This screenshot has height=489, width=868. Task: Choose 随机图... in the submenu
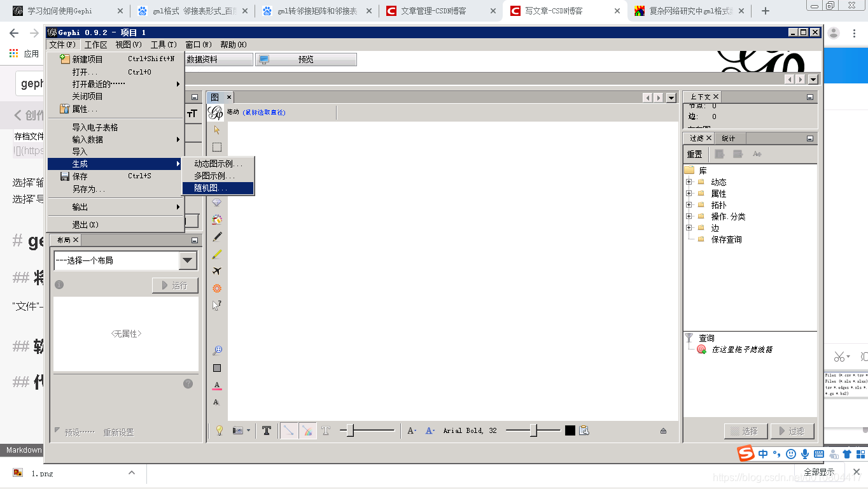pos(218,188)
